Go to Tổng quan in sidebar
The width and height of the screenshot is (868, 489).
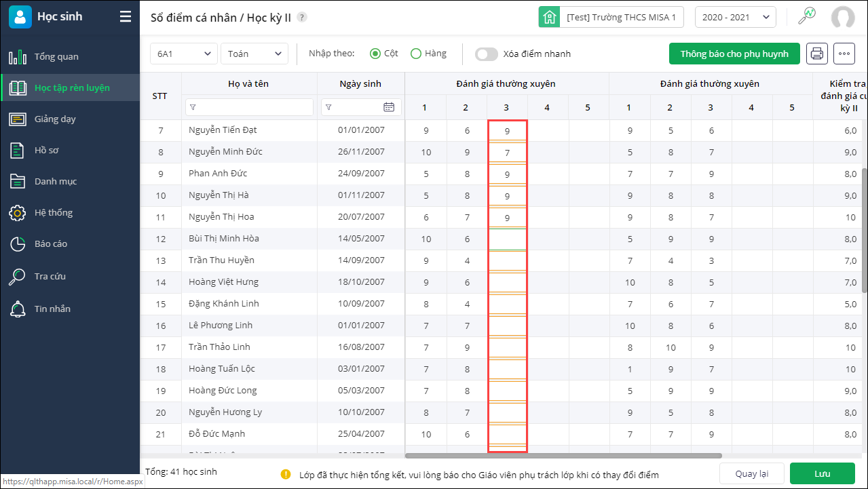point(56,57)
